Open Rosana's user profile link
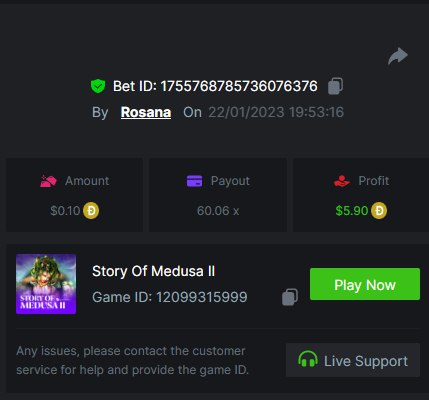This screenshot has width=429, height=400. click(146, 112)
